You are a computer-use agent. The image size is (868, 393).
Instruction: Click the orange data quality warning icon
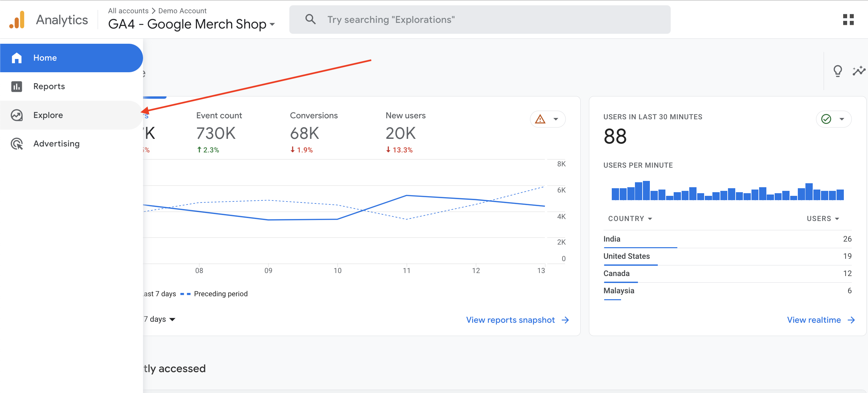(540, 119)
